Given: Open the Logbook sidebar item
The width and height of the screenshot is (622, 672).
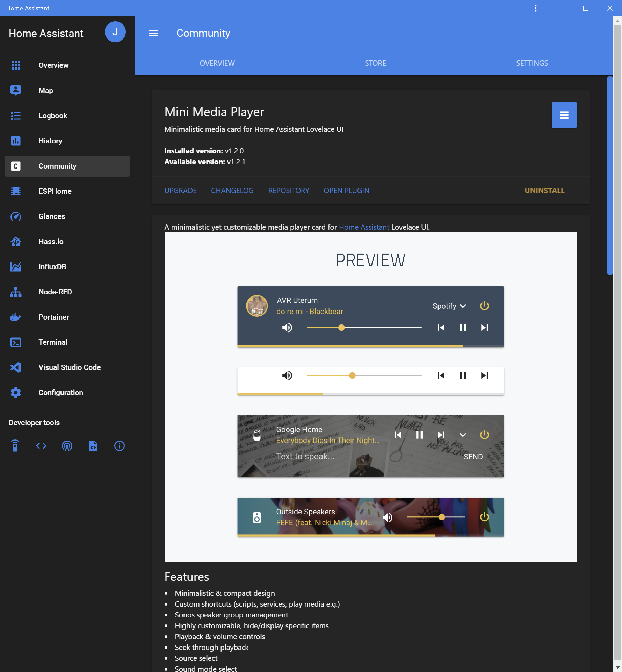Looking at the screenshot, I should 67,116.
